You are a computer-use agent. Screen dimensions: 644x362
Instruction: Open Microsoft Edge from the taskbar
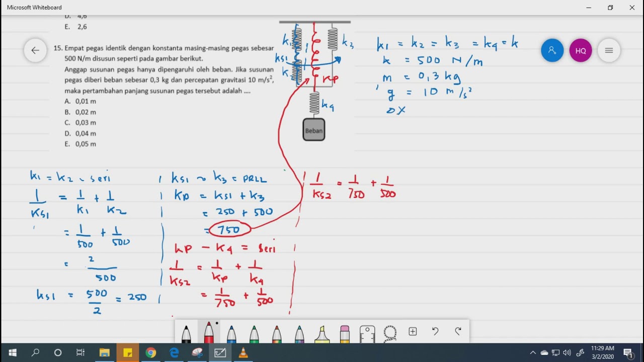pos(174,352)
